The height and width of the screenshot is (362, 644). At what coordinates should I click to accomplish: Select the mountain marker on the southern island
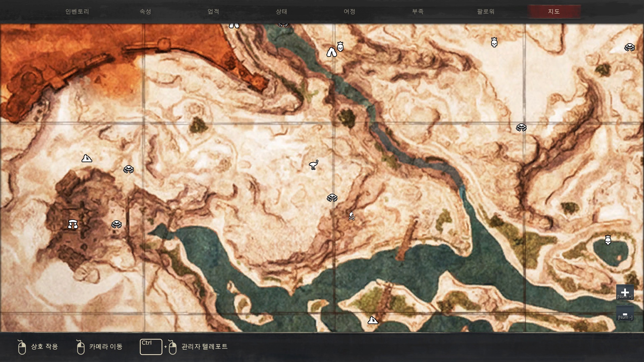tap(373, 320)
